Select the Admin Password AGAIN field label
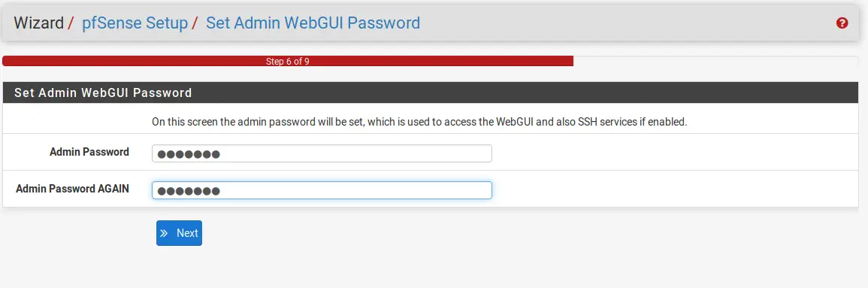The height and width of the screenshot is (288, 868). pyautogui.click(x=72, y=188)
